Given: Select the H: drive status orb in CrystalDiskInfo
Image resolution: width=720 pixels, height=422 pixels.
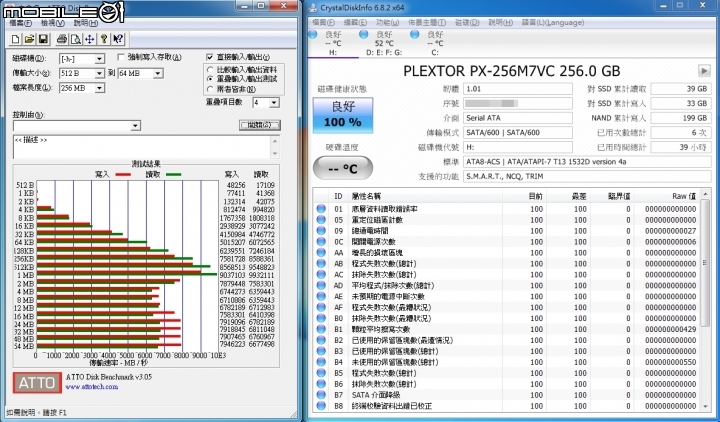Looking at the screenshot, I should (313, 34).
